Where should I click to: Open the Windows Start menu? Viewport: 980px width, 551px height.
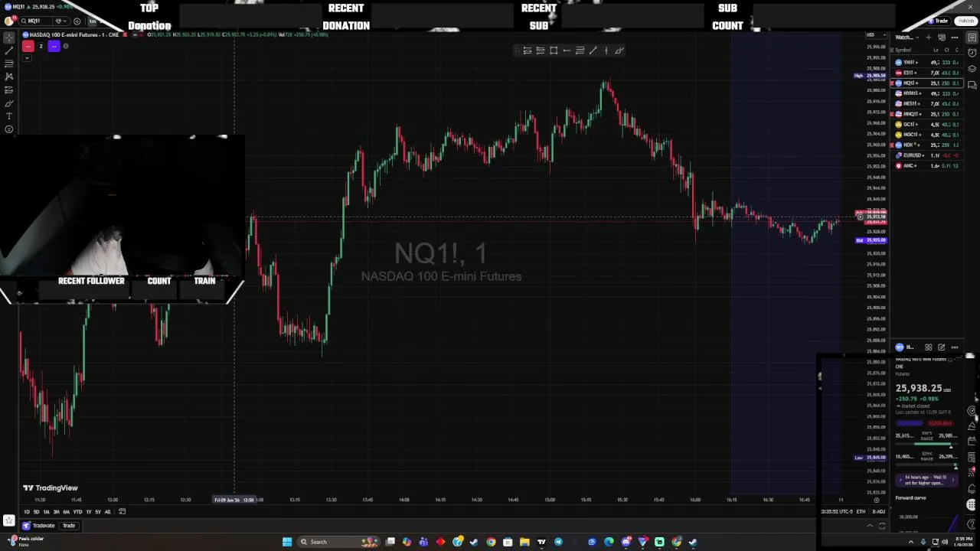pyautogui.click(x=287, y=542)
